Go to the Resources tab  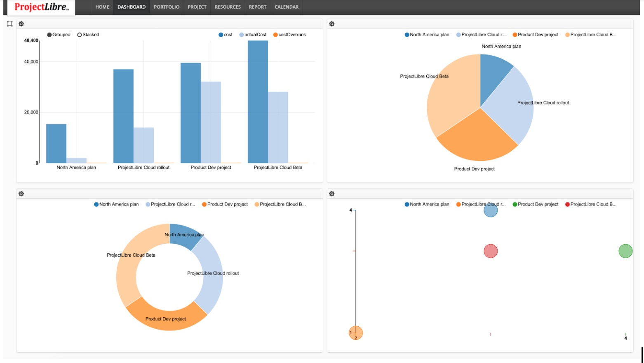[228, 7]
